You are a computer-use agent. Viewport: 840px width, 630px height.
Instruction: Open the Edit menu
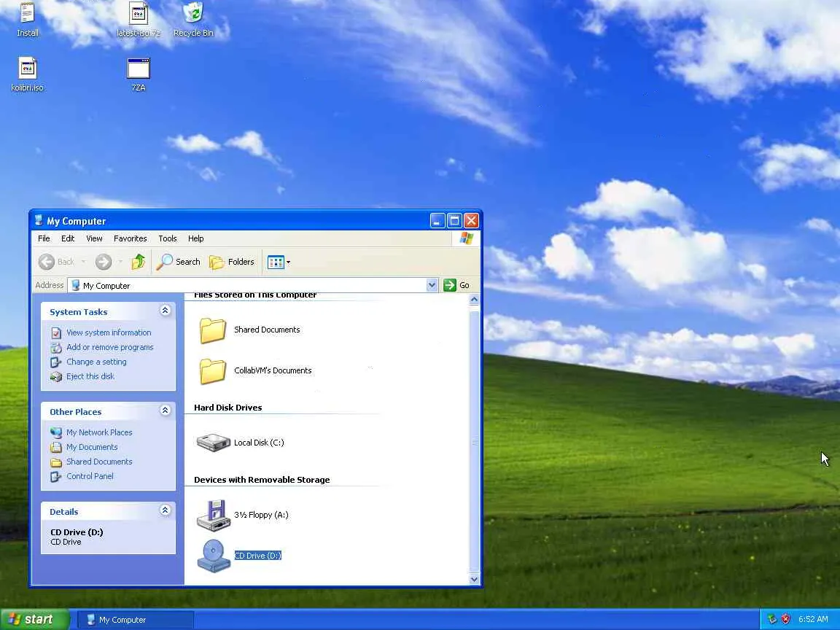pos(68,238)
